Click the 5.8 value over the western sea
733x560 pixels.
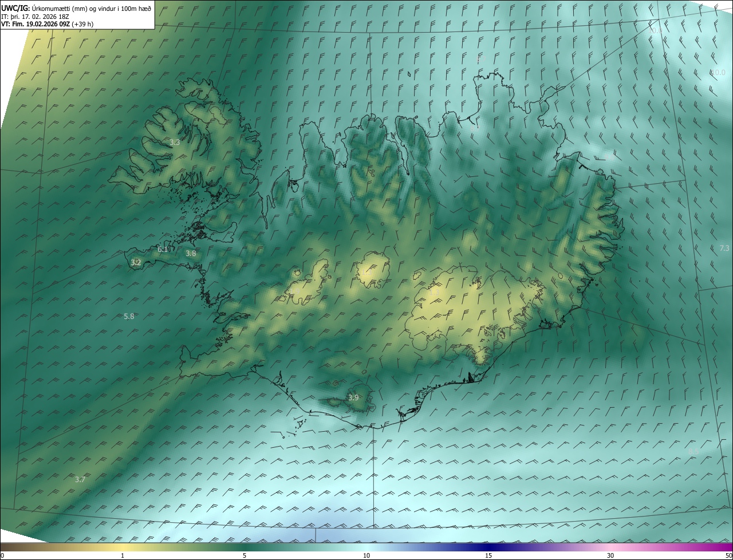(129, 316)
